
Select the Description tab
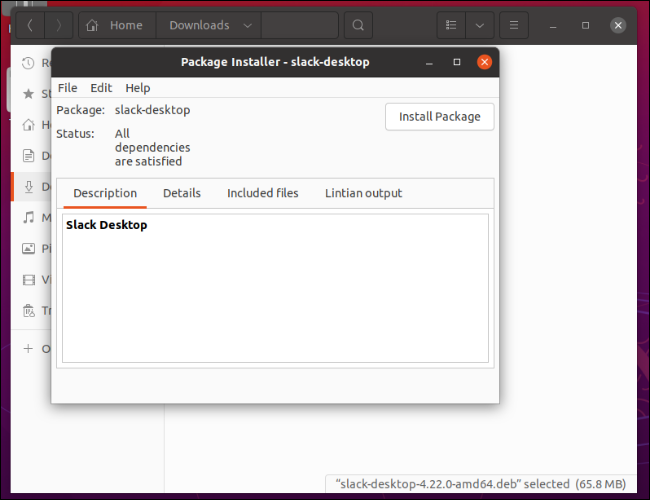105,193
